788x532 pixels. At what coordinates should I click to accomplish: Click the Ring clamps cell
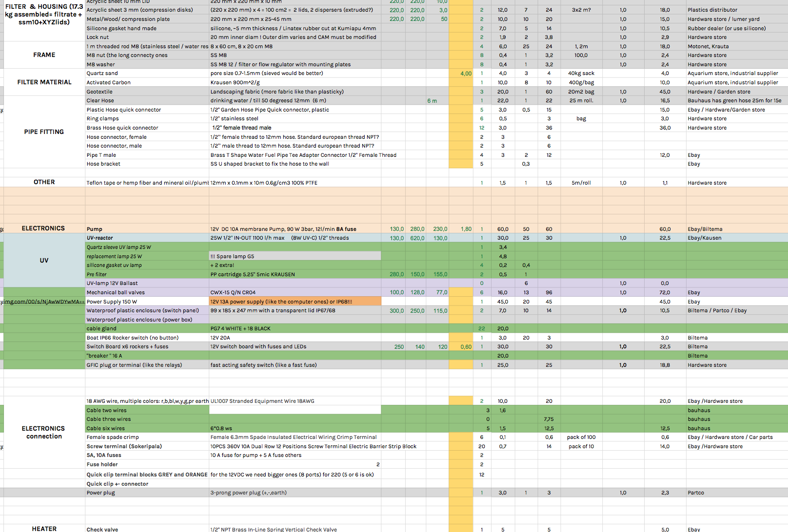(x=147, y=119)
